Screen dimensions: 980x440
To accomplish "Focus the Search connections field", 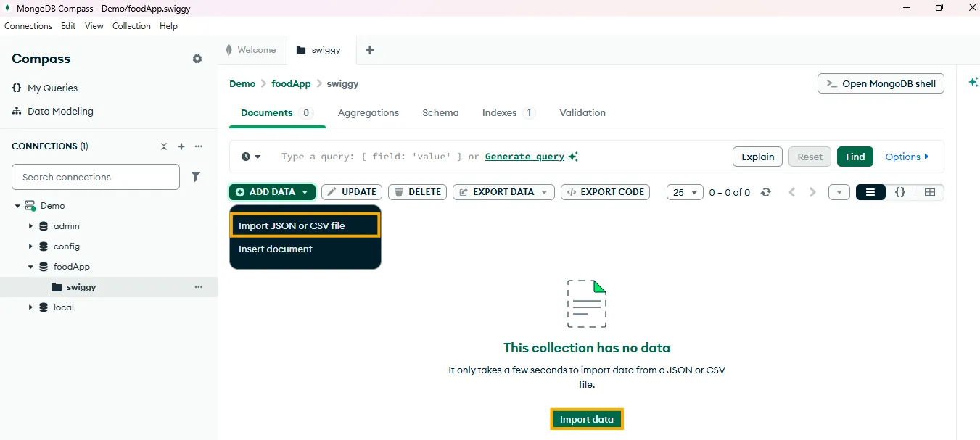I will [96, 177].
